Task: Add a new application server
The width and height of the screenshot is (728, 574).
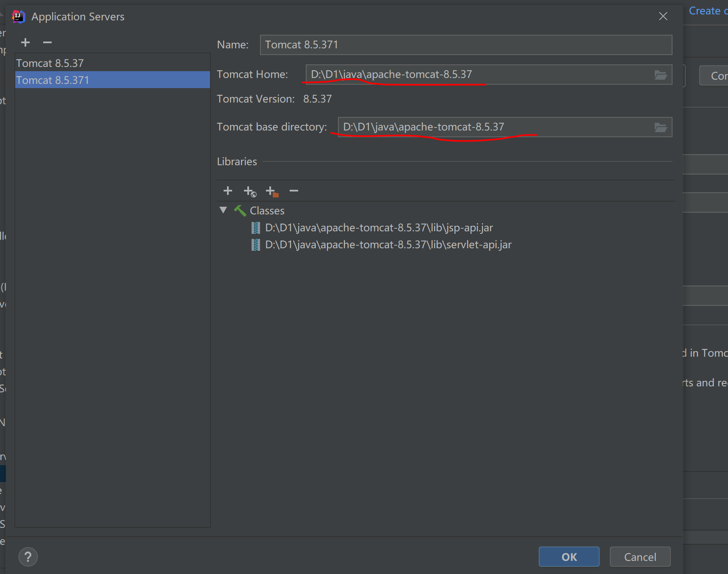Action: (25, 42)
